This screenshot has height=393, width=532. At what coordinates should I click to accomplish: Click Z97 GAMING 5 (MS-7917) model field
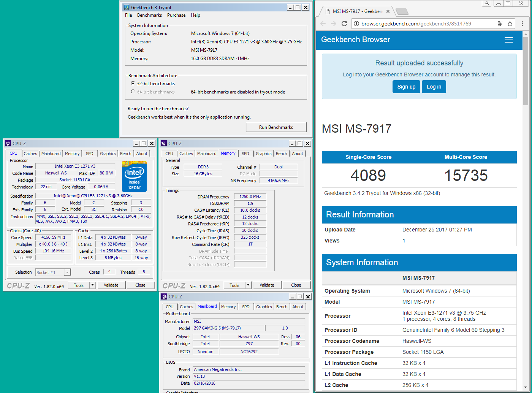click(228, 328)
